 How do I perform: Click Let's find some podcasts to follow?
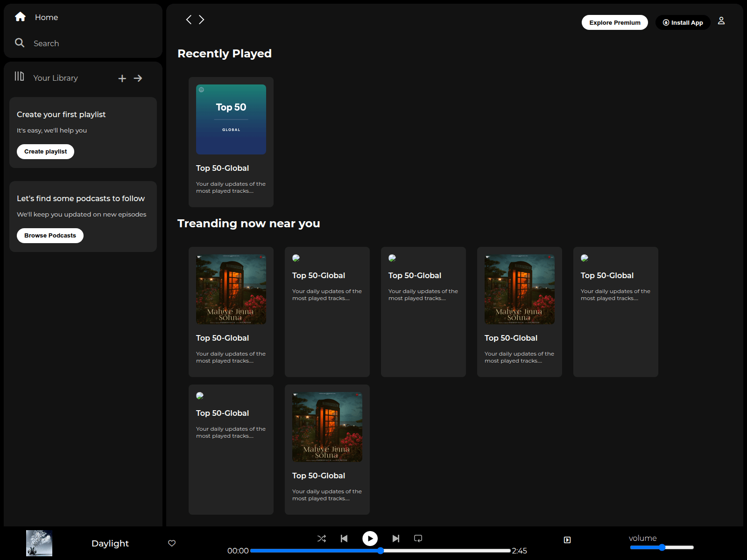pyautogui.click(x=81, y=198)
